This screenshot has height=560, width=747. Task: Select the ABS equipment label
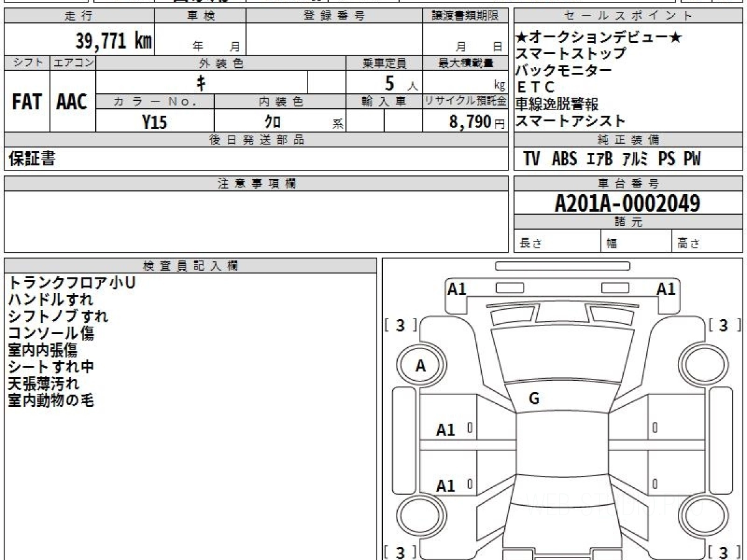point(564,159)
